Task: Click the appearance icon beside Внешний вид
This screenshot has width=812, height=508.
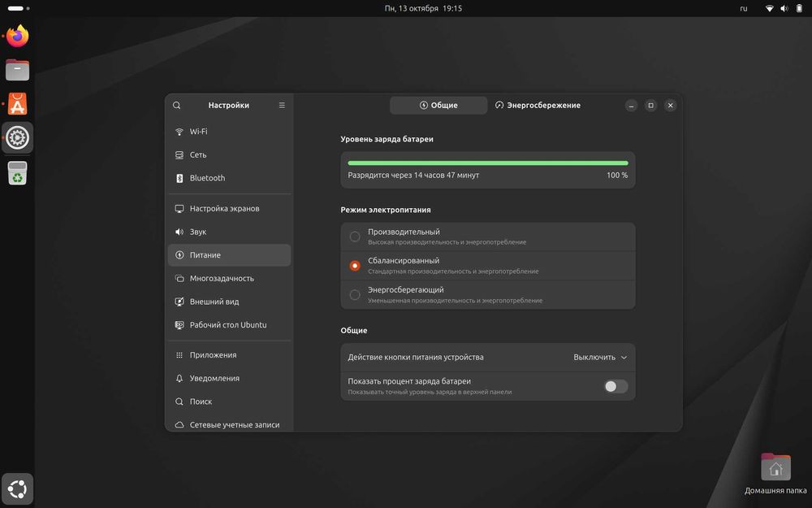Action: pyautogui.click(x=179, y=302)
